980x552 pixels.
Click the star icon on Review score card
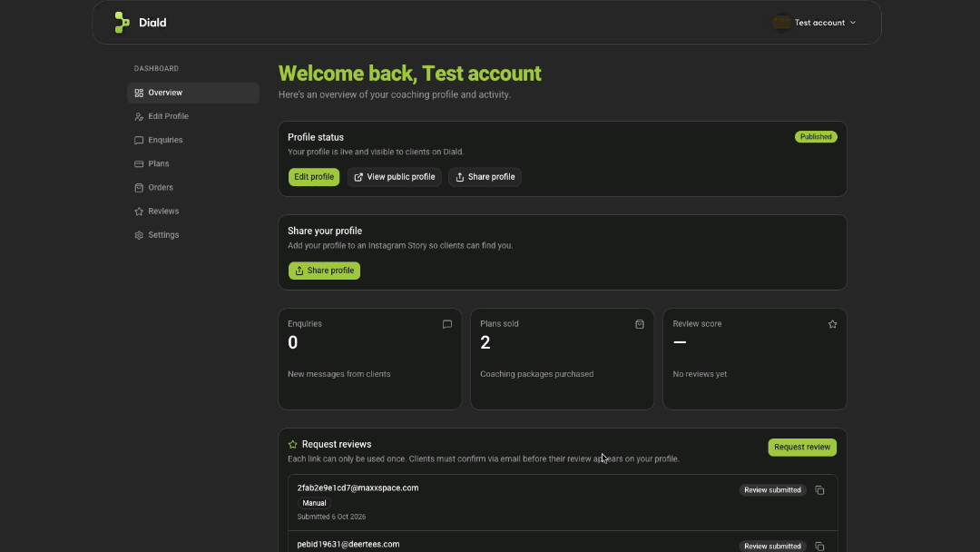[832, 324]
